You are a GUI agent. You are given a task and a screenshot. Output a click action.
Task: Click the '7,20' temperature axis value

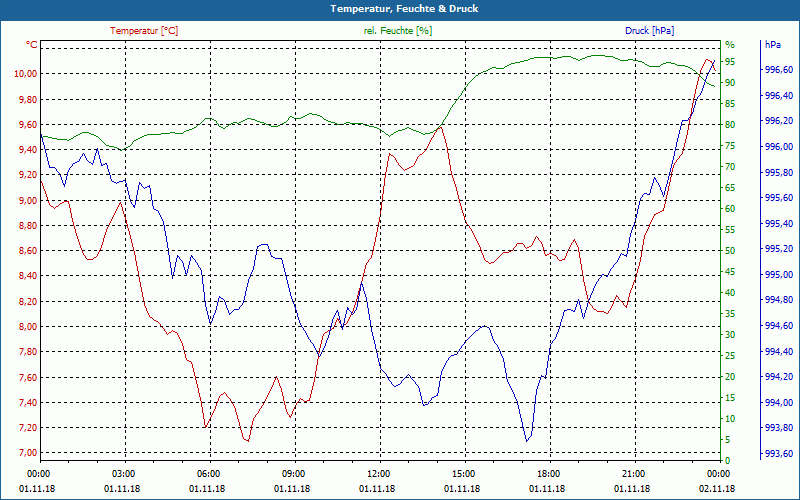(28, 428)
